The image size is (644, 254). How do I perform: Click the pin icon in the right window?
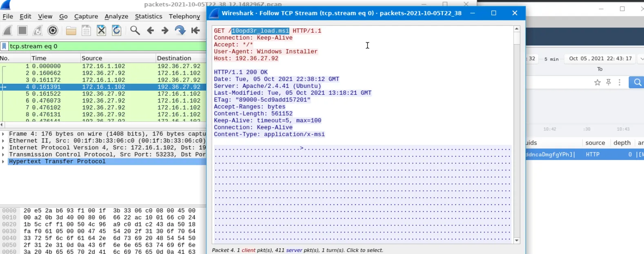(x=608, y=82)
